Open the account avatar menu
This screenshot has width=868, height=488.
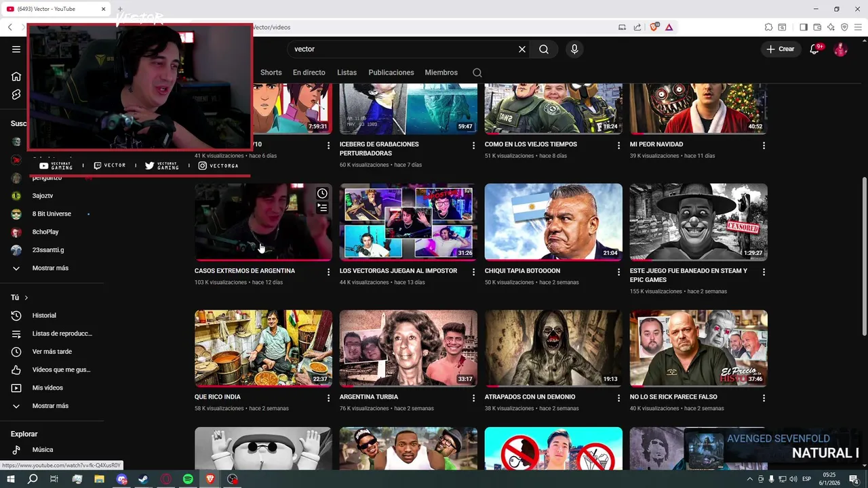coord(840,49)
